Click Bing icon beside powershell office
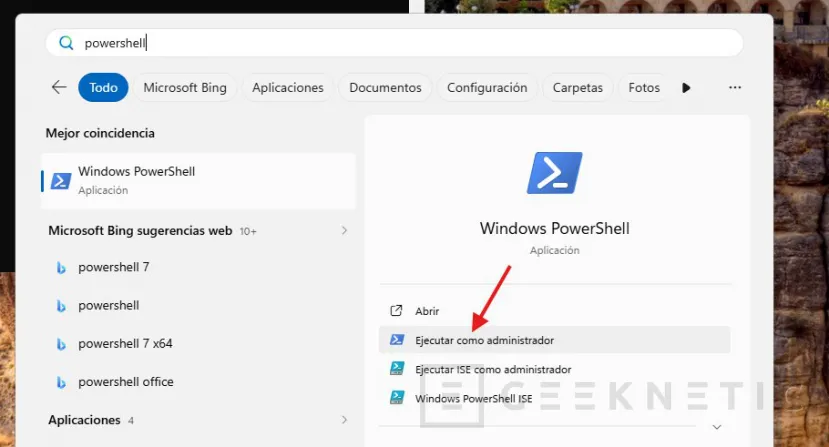 pyautogui.click(x=61, y=382)
